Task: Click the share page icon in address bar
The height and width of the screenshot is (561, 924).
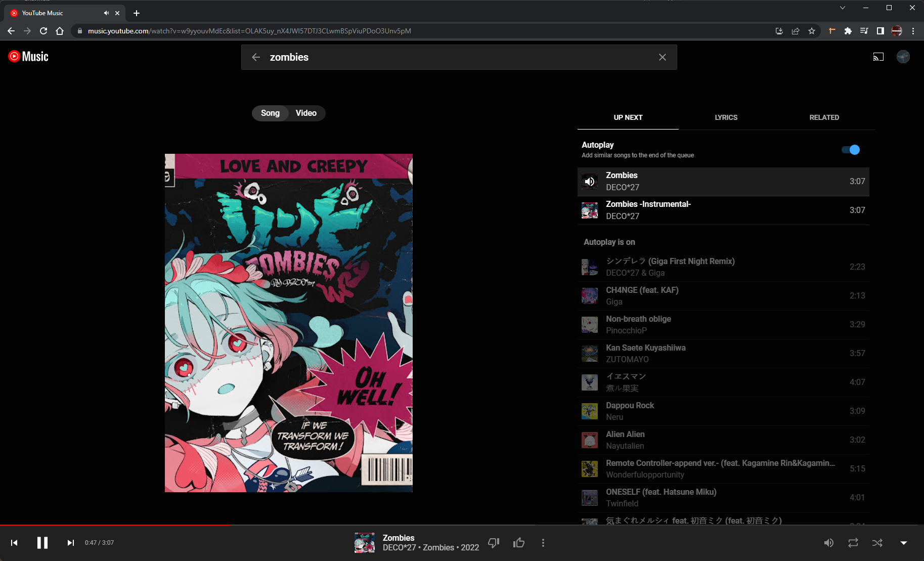Action: tap(796, 31)
